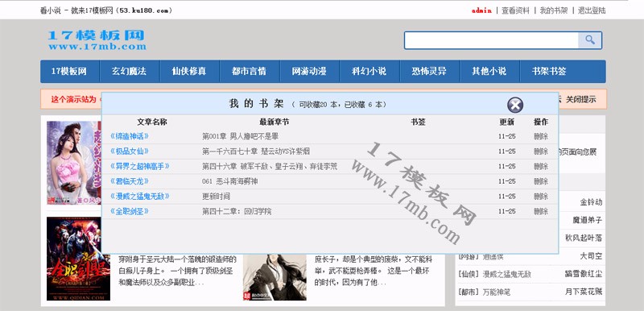
Task: Open the 全职剑圣 cover thumbnail
Action: pyautogui.click(x=78, y=259)
